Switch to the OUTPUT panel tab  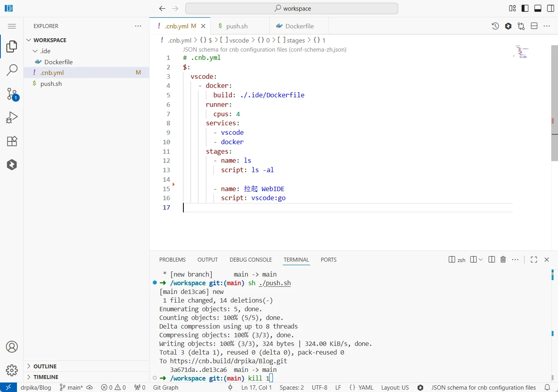(x=207, y=260)
